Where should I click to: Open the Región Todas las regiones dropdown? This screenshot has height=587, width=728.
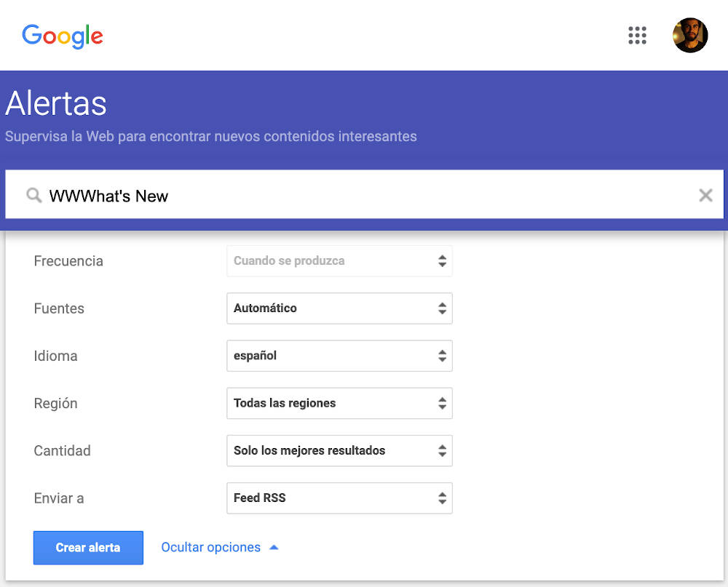click(339, 403)
